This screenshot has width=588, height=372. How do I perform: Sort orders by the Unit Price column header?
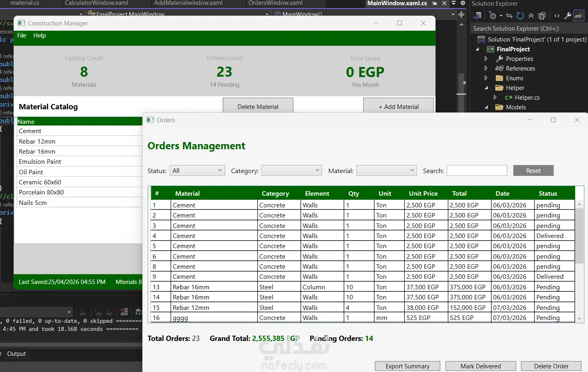click(423, 194)
